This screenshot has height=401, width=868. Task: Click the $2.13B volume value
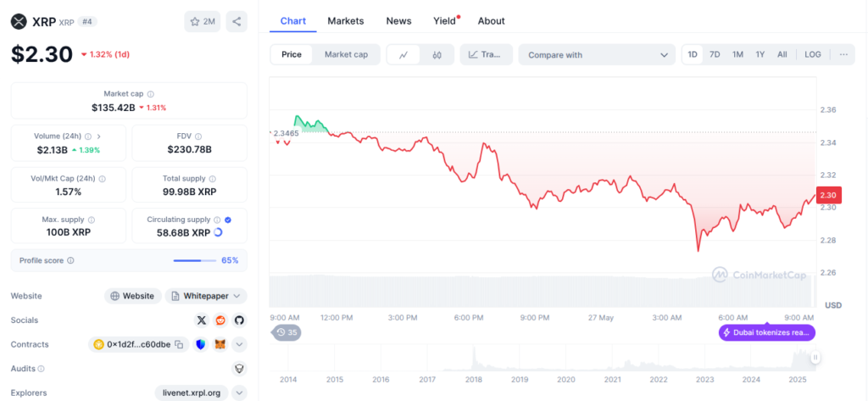tap(52, 149)
